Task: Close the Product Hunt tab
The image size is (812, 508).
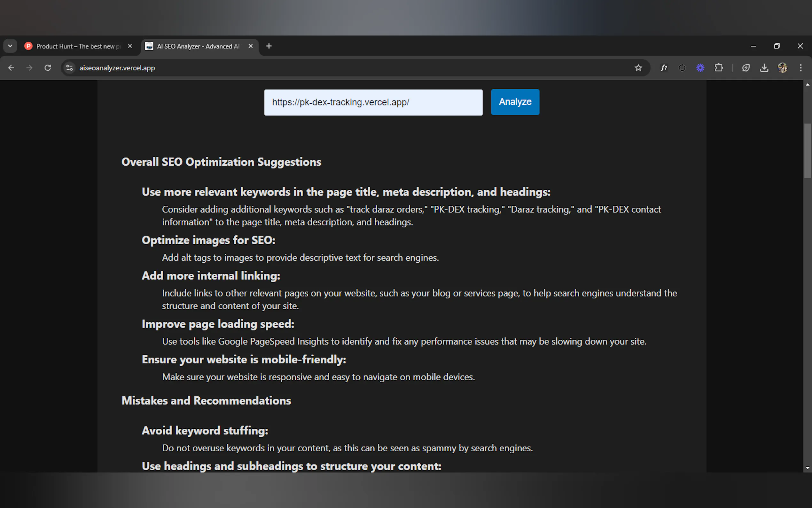Action: coord(130,46)
